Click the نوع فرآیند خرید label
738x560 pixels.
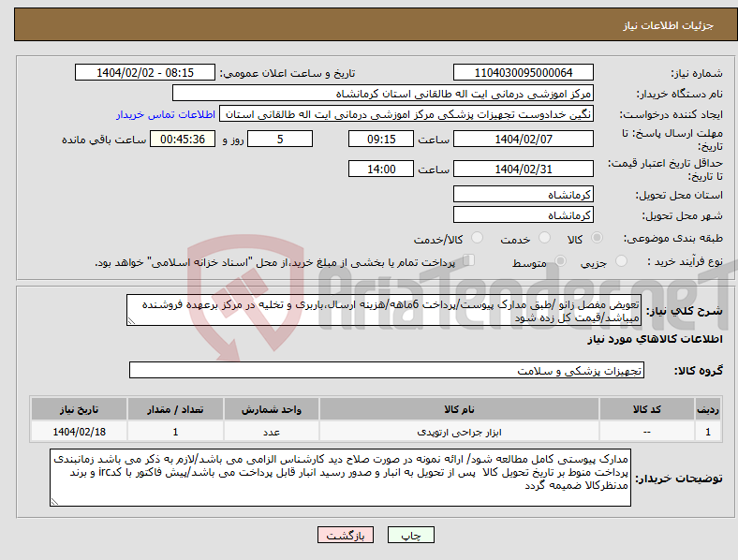coord(685,261)
